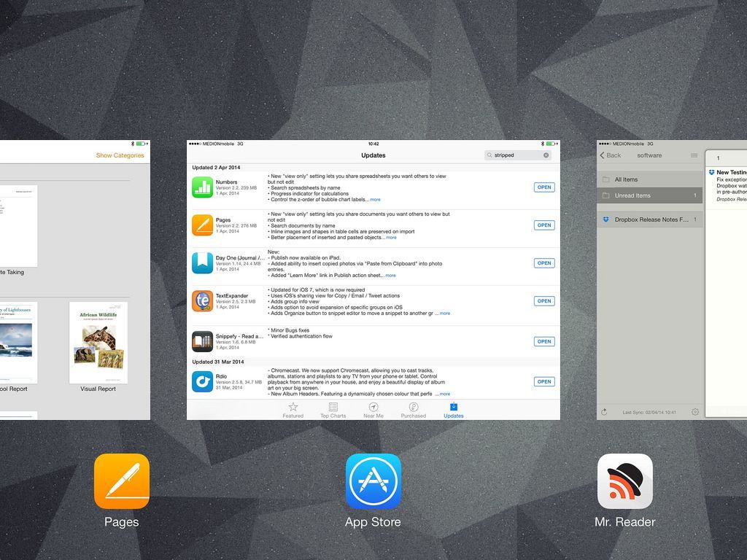This screenshot has height=560, width=747.
Task: Clear the search field text 'stripped'
Action: [546, 155]
